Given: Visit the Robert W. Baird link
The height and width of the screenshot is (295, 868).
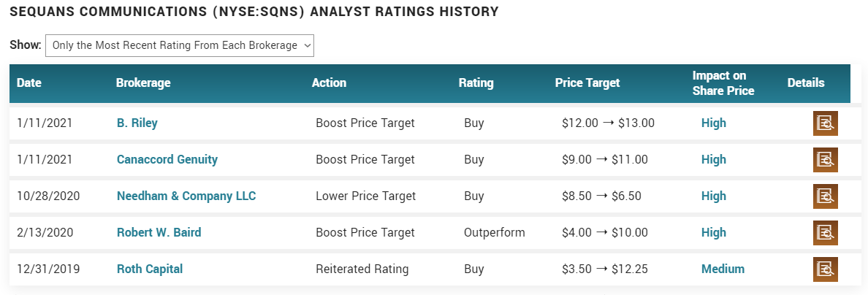Looking at the screenshot, I should coord(159,232).
